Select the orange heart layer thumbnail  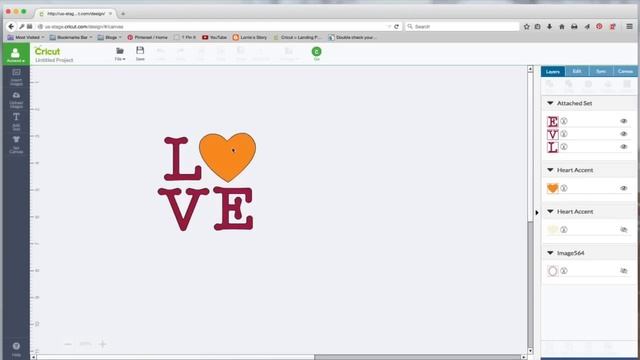click(x=553, y=188)
